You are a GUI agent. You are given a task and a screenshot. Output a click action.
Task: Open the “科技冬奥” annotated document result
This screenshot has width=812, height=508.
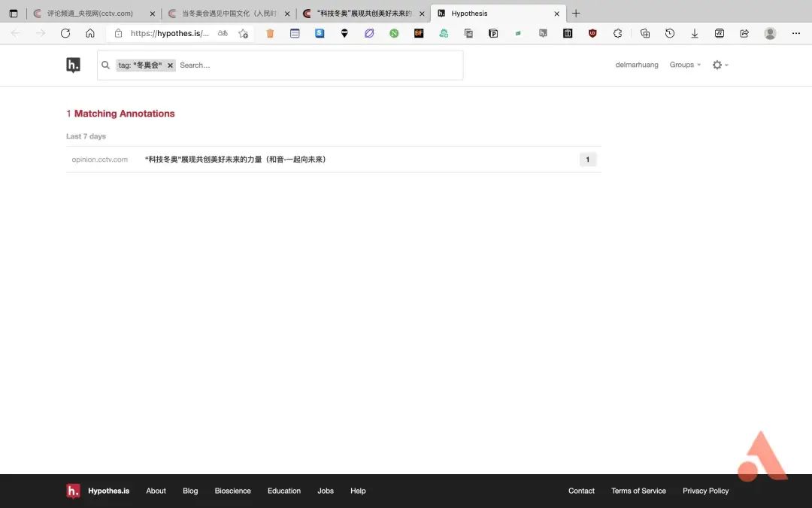235,159
